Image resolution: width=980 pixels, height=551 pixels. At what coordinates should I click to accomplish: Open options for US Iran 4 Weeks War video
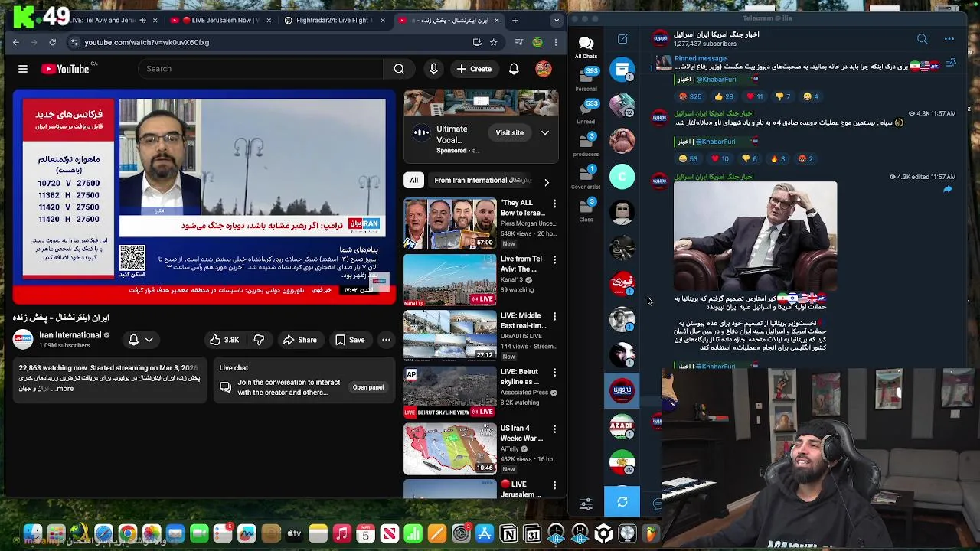(x=554, y=429)
